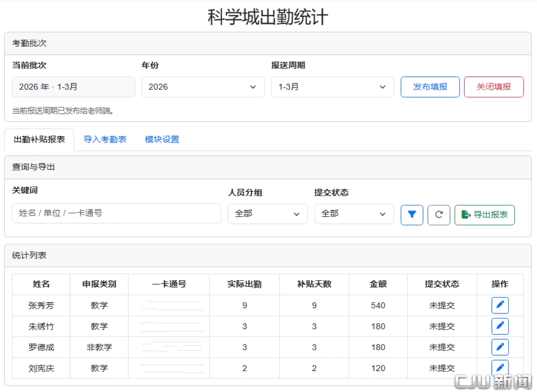537x392 pixels.
Task: Click the 关键词 search input field
Action: [116, 213]
